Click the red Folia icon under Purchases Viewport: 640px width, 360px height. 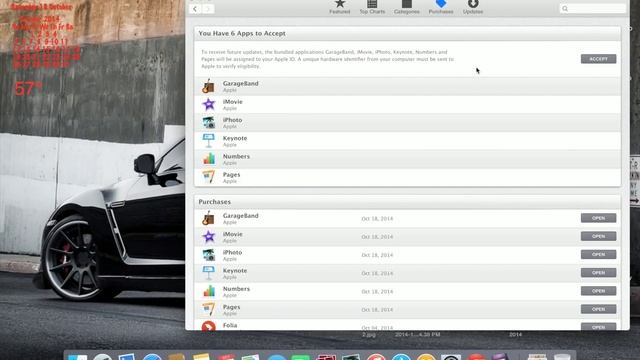(x=209, y=326)
